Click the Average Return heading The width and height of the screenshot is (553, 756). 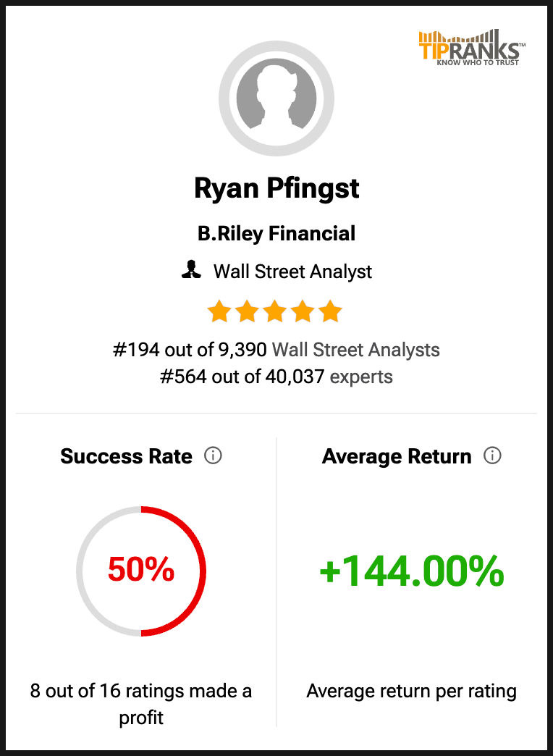(397, 456)
